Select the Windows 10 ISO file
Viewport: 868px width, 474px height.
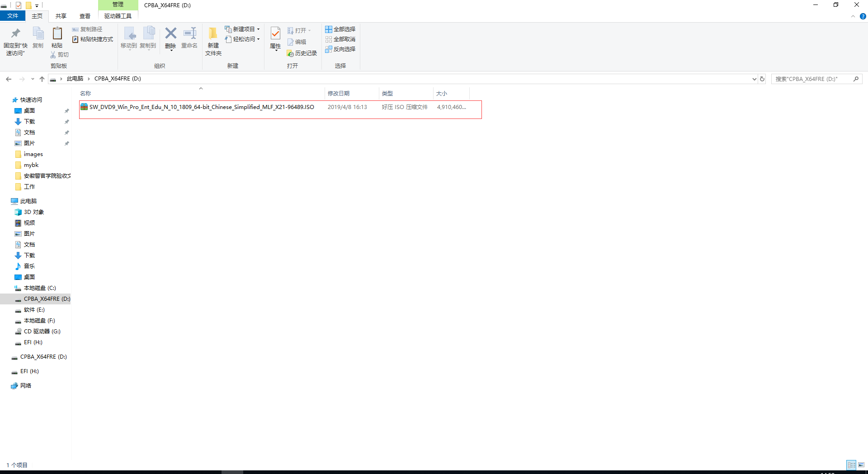pos(201,107)
